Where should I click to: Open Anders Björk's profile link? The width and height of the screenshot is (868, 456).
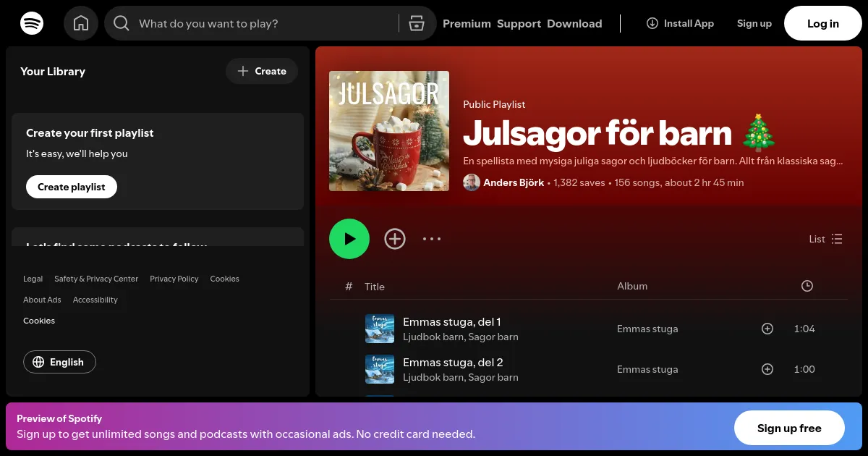click(514, 182)
